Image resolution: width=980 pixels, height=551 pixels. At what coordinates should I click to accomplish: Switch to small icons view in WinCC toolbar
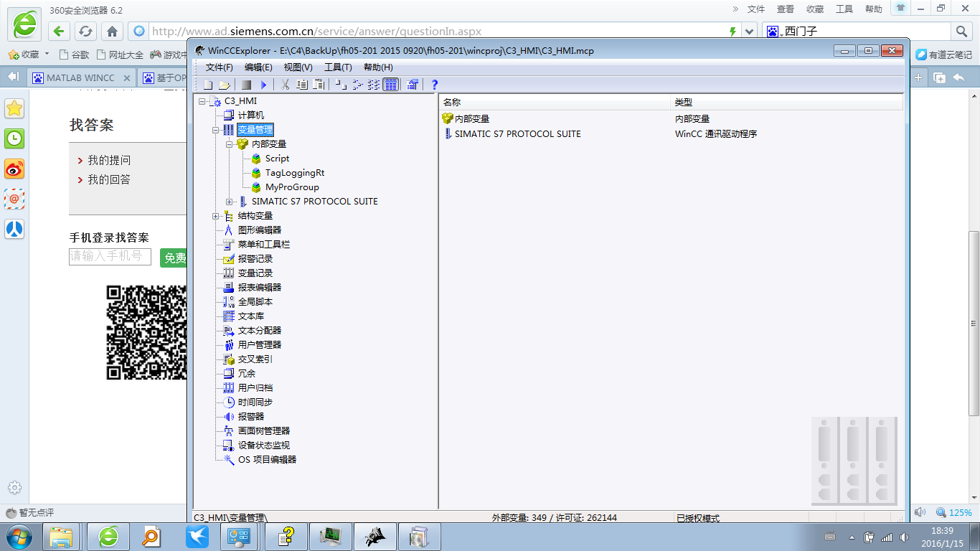(357, 85)
